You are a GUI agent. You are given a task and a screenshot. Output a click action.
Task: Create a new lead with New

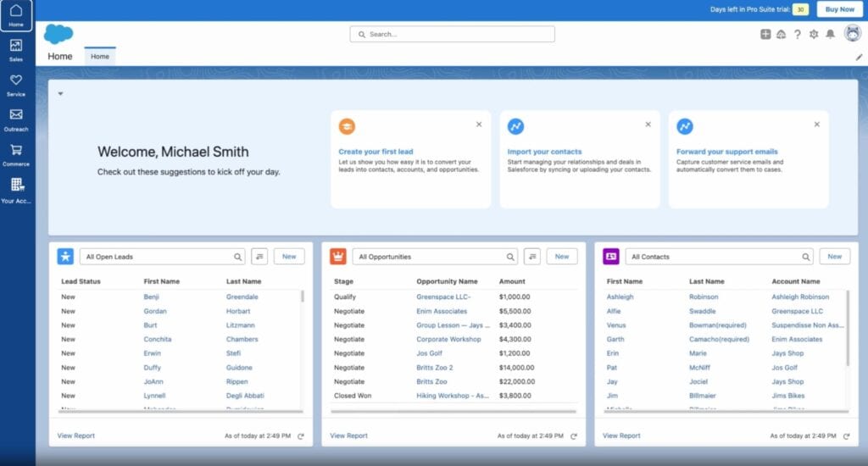point(289,256)
